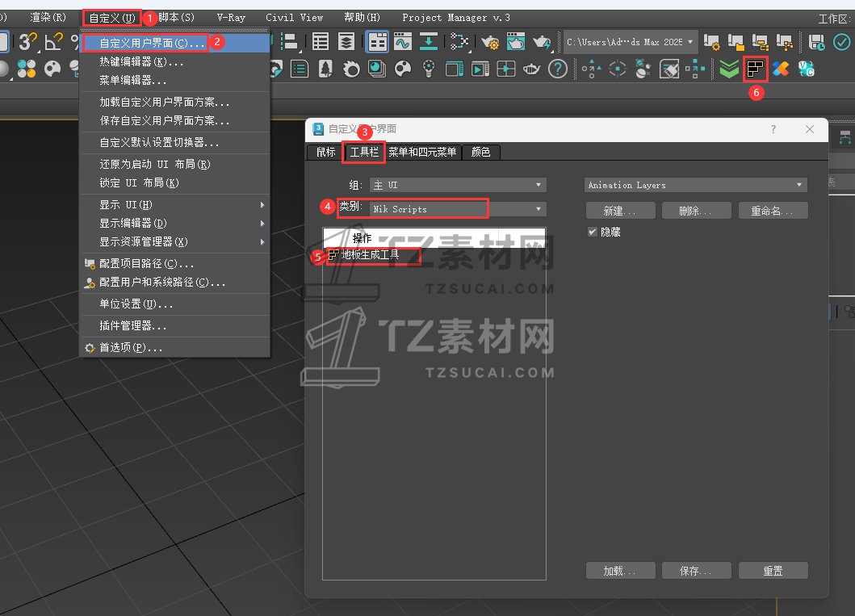Open the V-Ray menu
Viewport: 855px width, 616px height.
(x=231, y=18)
